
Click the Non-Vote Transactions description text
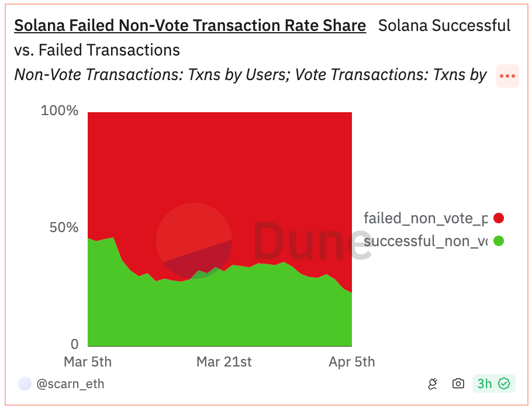250,75
